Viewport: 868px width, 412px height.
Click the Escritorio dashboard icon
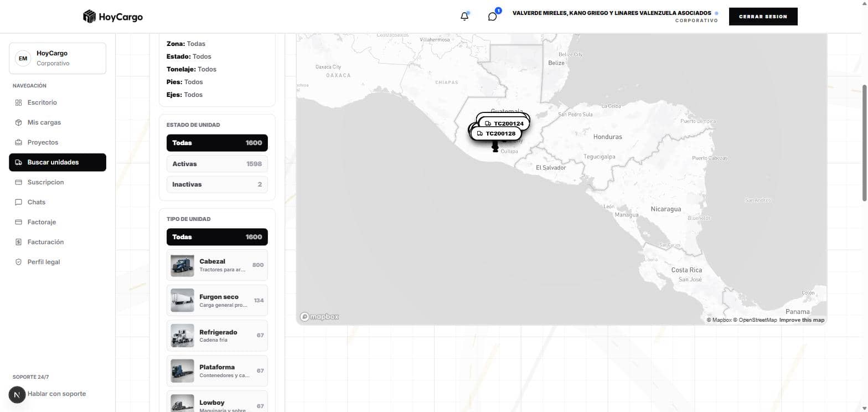point(18,102)
